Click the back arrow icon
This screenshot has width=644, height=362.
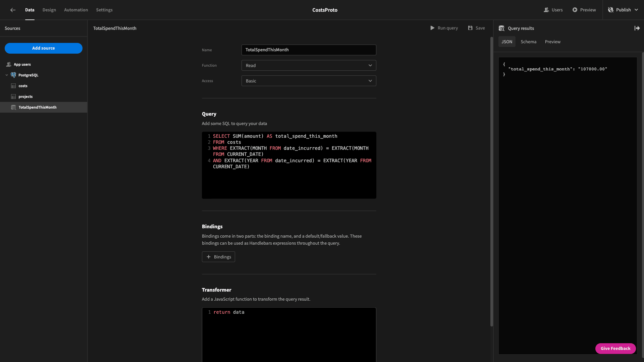13,10
